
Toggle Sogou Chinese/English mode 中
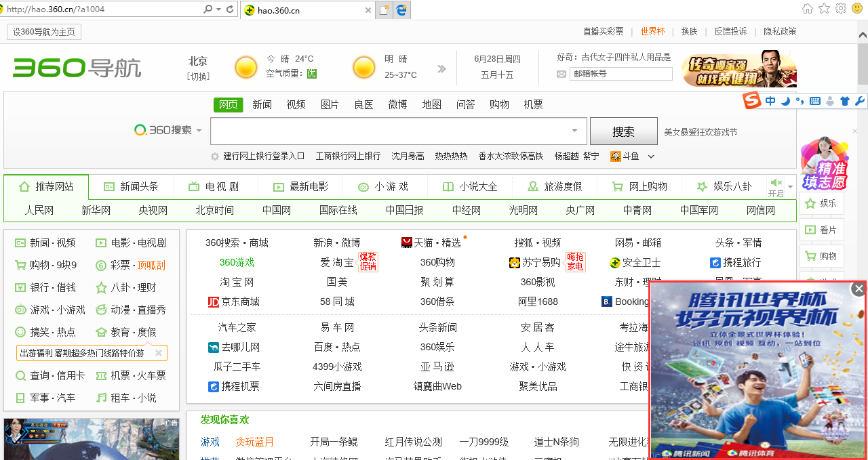click(770, 101)
